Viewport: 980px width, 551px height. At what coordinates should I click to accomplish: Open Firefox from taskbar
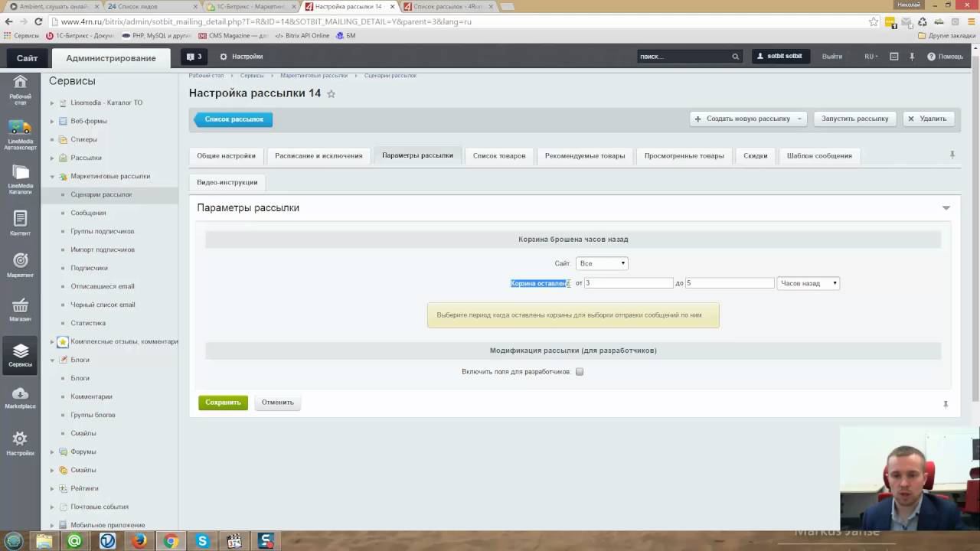tap(139, 541)
